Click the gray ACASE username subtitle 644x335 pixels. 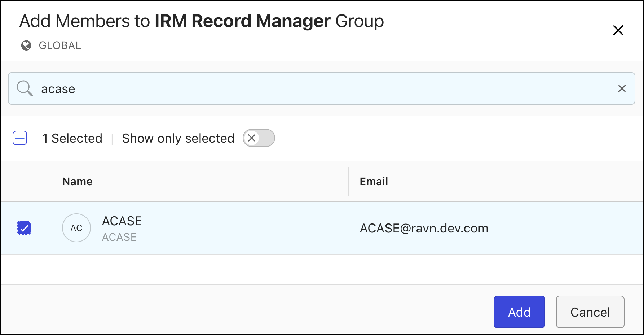tap(119, 237)
